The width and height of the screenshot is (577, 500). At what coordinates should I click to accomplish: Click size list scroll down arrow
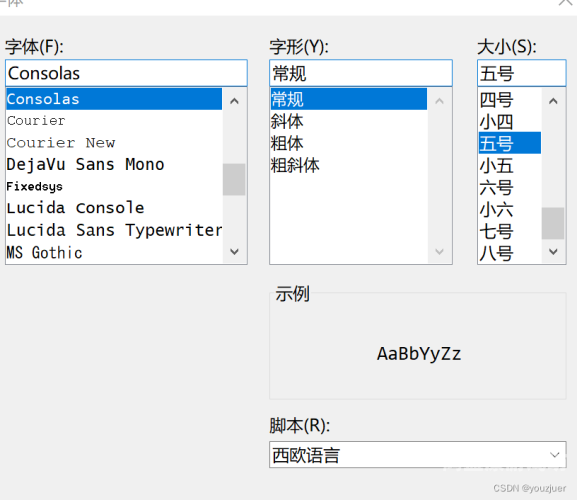(553, 252)
